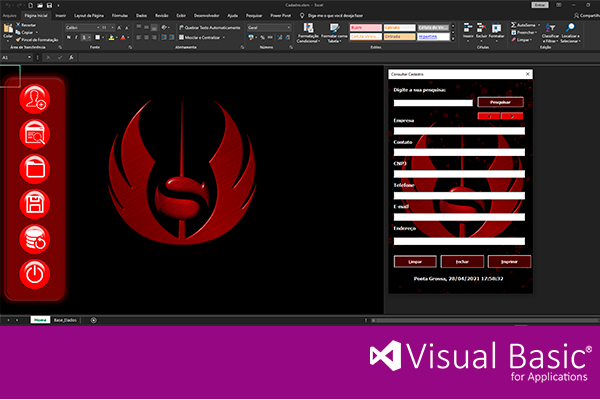Viewport: 600px width, 400px height.
Task: Switch to the Desenvolvedor tab
Action: point(206,16)
